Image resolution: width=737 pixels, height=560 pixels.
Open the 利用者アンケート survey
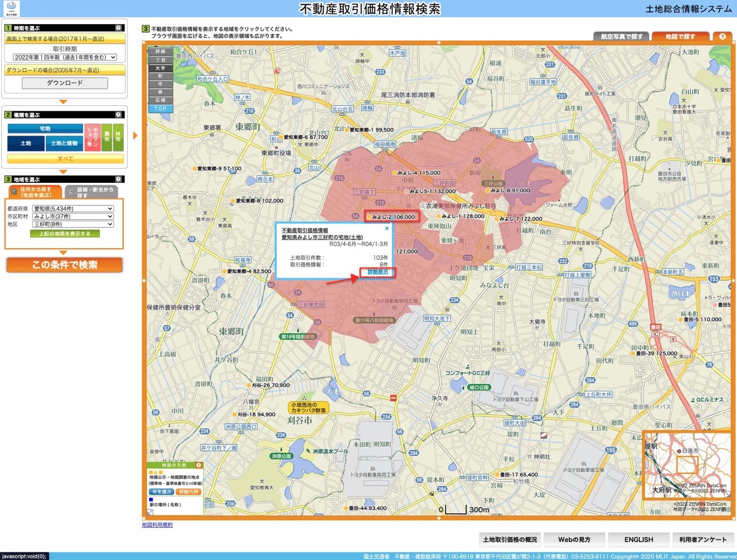point(703,539)
